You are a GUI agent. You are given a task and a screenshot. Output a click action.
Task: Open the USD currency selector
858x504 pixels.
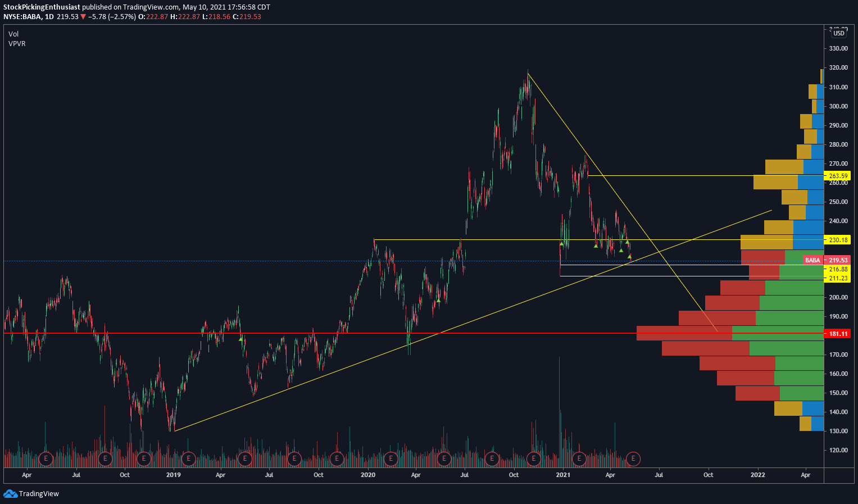coord(838,33)
